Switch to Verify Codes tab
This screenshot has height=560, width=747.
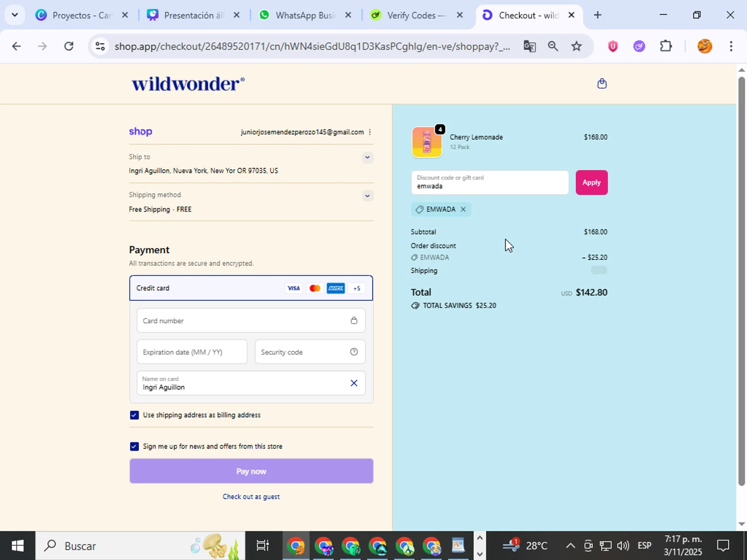[x=416, y=15]
